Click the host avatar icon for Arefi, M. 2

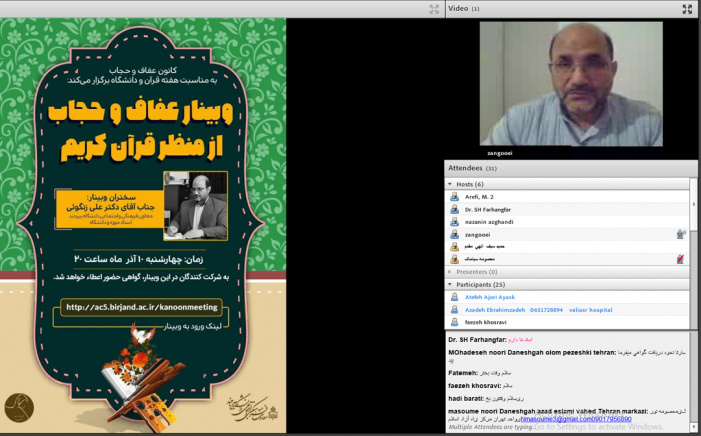click(x=454, y=197)
